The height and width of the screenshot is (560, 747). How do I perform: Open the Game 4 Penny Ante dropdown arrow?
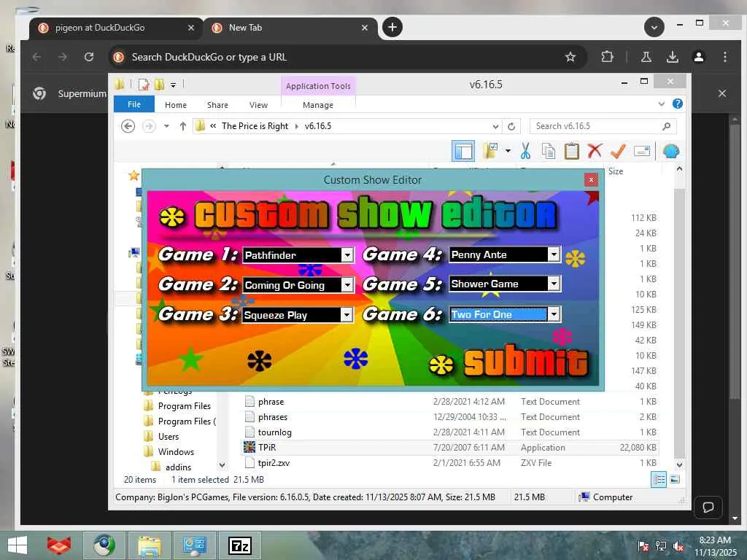point(554,254)
